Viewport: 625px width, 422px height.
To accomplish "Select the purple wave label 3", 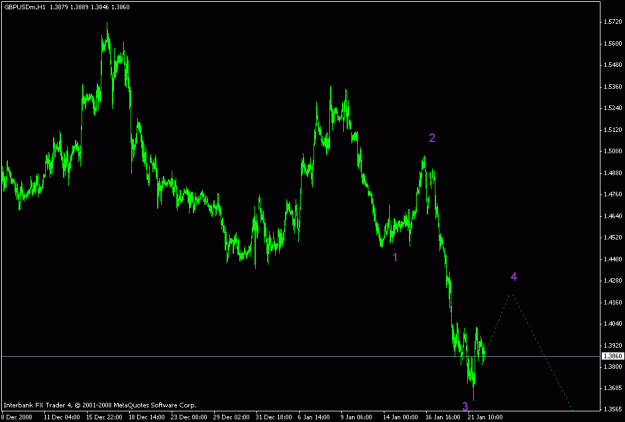I will 465,406.
